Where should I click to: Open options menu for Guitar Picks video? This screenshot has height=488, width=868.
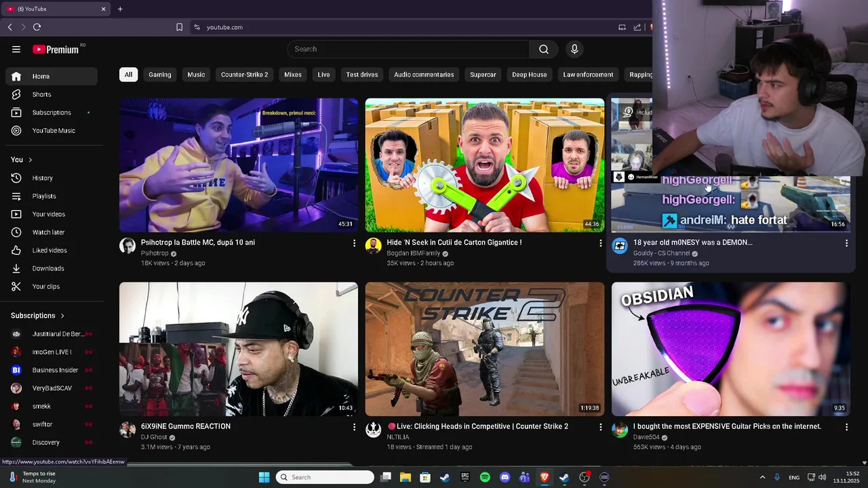[x=846, y=427]
